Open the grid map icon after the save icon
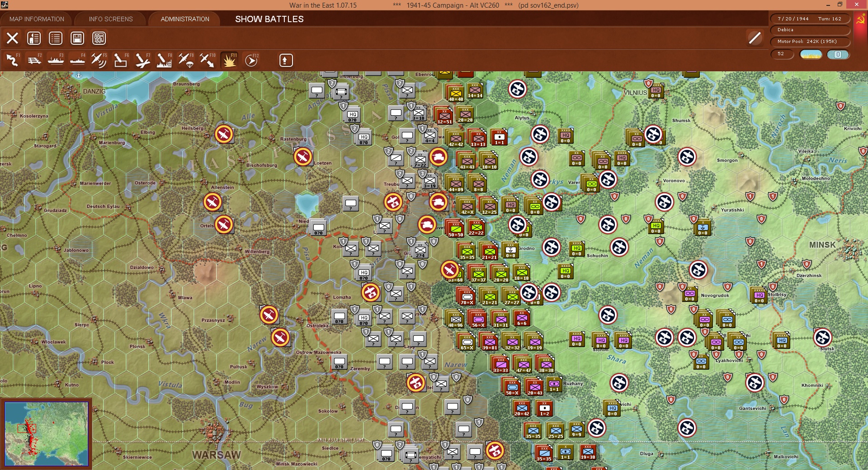Image resolution: width=868 pixels, height=470 pixels. click(99, 38)
